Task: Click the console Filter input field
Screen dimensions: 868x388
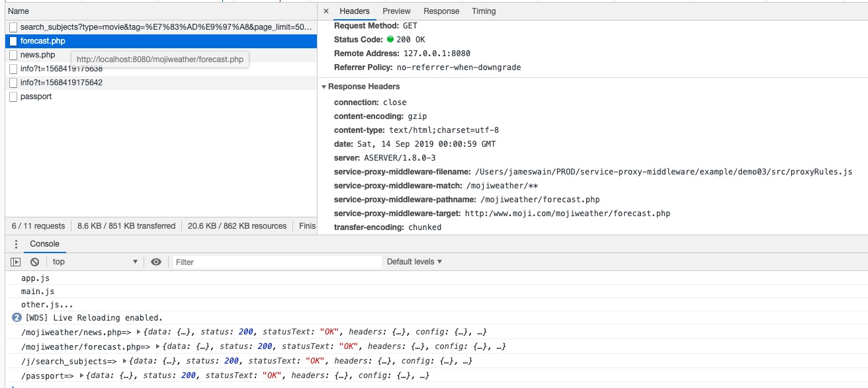Action: click(x=277, y=262)
